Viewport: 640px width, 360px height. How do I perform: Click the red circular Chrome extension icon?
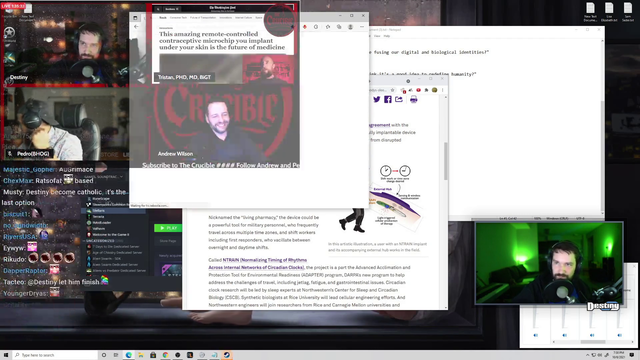tap(418, 90)
